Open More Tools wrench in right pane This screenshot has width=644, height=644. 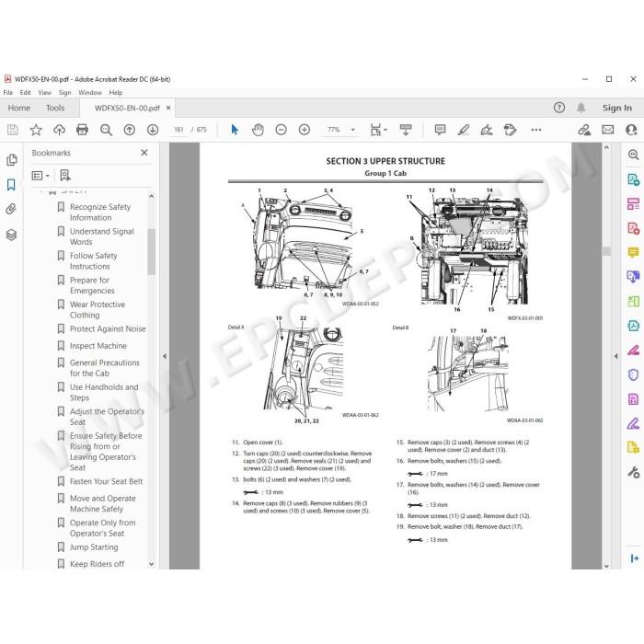[x=633, y=472]
